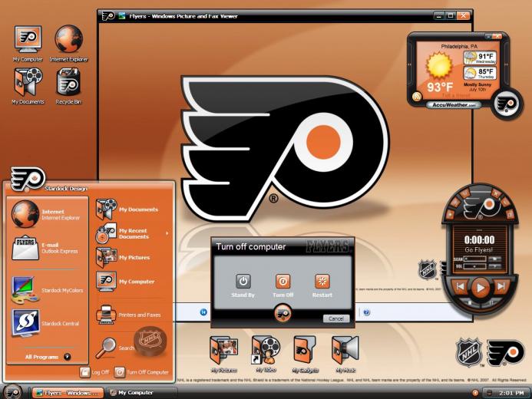Click the orange system tray icon
The width and height of the screenshot is (532, 399).
point(475,393)
